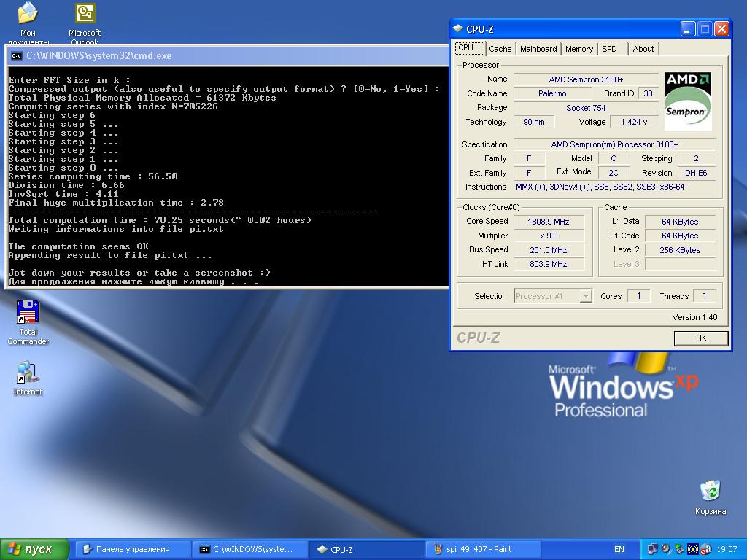Viewport: 747px width, 560px height.
Task: Click the AMD Sempron 3100+ name field
Action: 586,79
